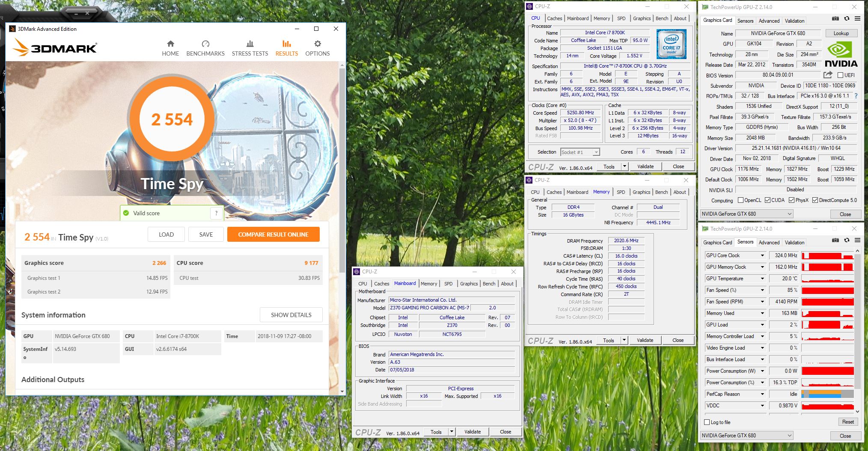Click the SAVE button in 3DMark
Screen dimensions: 868x451
(x=206, y=234)
